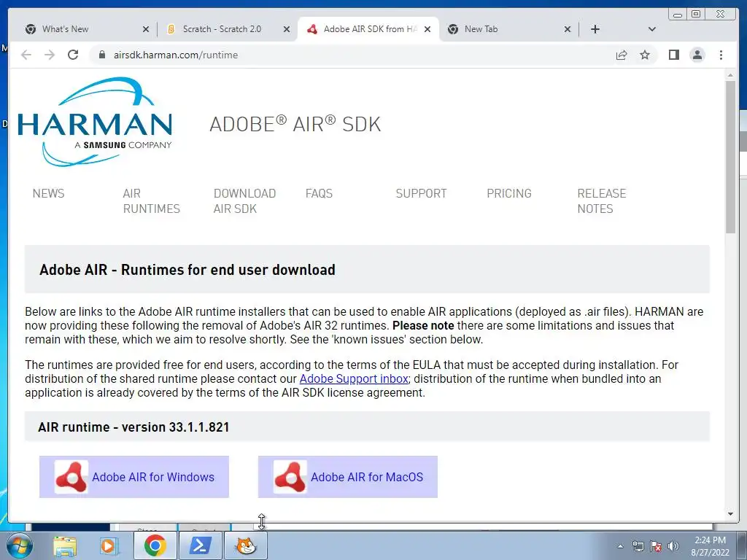The width and height of the screenshot is (747, 560).
Task: Open Scratch cat taskbar icon
Action: (x=246, y=545)
